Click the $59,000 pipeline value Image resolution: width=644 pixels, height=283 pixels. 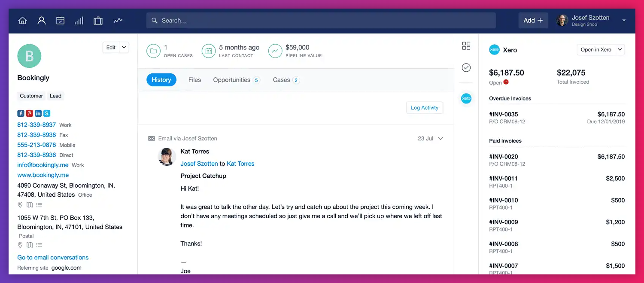coord(298,48)
